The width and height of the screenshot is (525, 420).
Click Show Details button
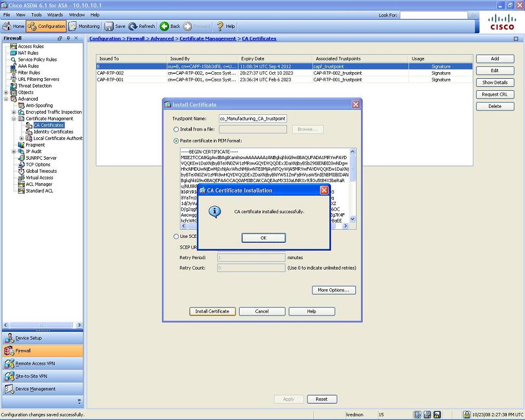(x=495, y=83)
